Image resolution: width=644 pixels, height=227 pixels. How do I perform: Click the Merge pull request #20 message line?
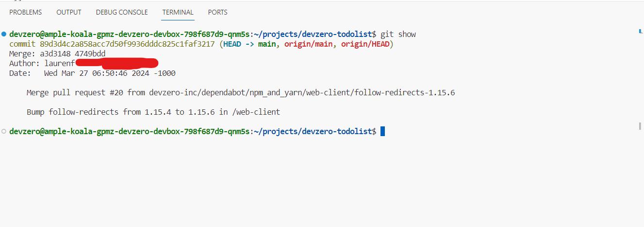(241, 93)
